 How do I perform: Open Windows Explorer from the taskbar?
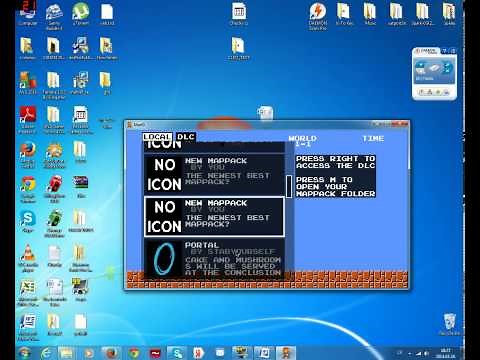click(x=67, y=353)
